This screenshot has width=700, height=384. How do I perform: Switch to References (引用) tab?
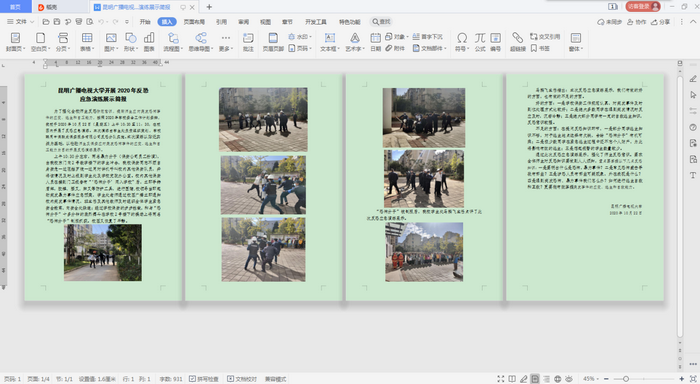point(221,21)
